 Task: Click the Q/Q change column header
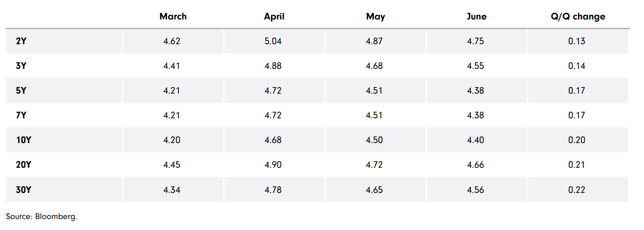tap(577, 17)
